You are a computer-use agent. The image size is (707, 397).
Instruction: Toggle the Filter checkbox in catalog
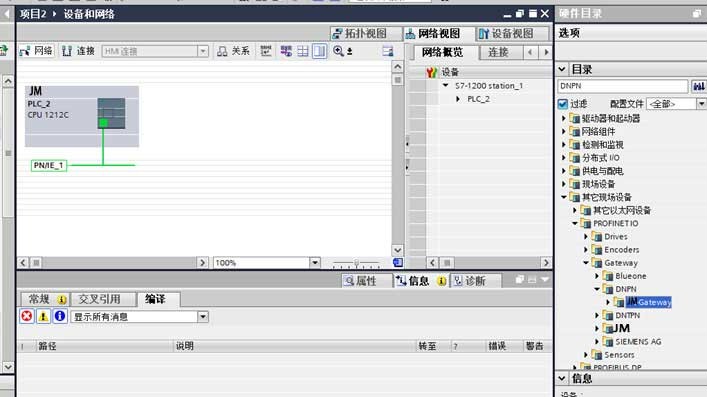tap(562, 104)
